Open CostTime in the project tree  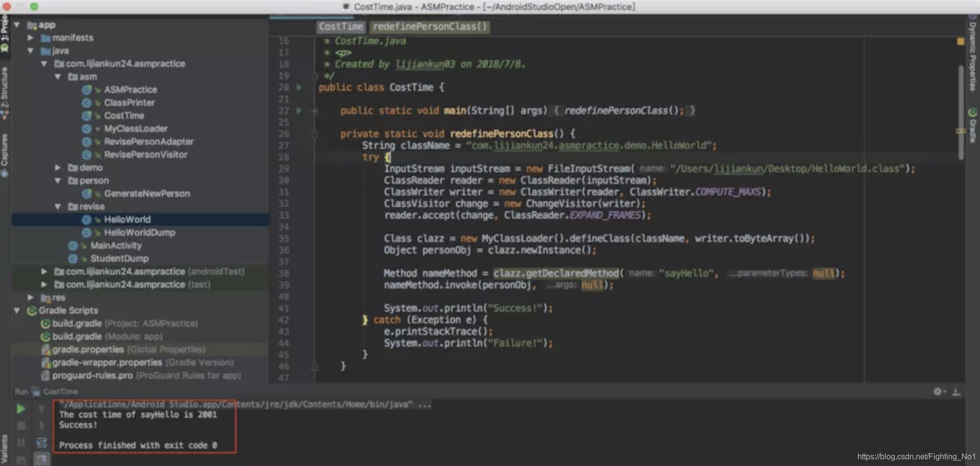[124, 116]
